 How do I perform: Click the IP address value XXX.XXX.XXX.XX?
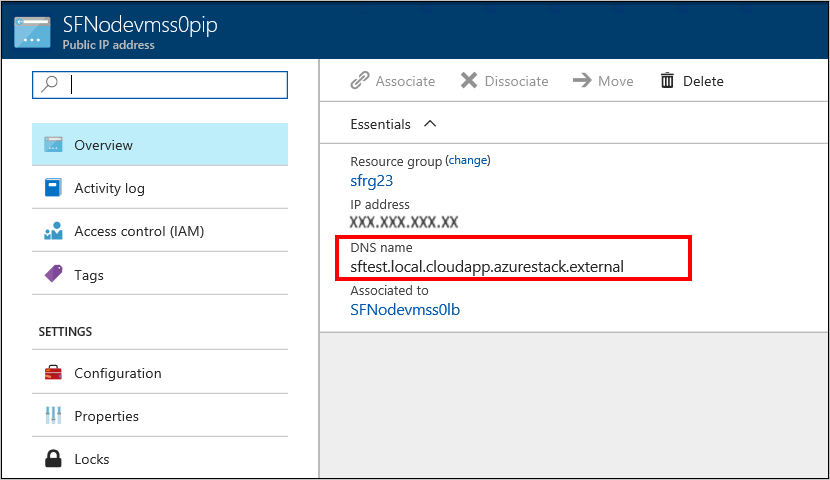pyautogui.click(x=404, y=222)
